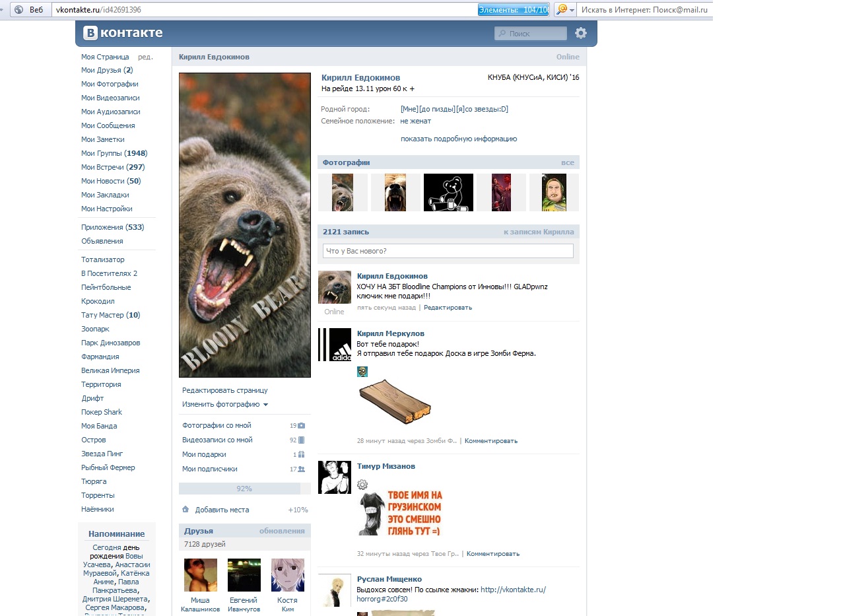Click Тимур Мизанов avatar
Screen dimensions: 841x616
335,477
